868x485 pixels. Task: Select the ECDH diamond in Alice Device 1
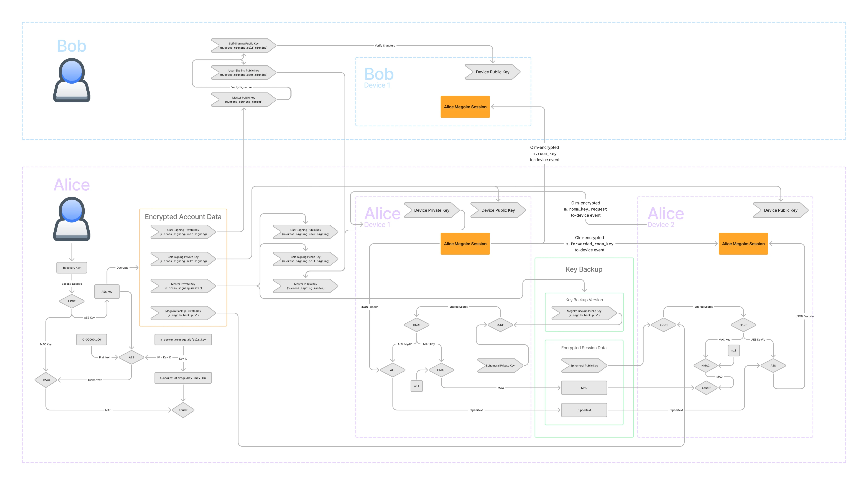point(500,325)
